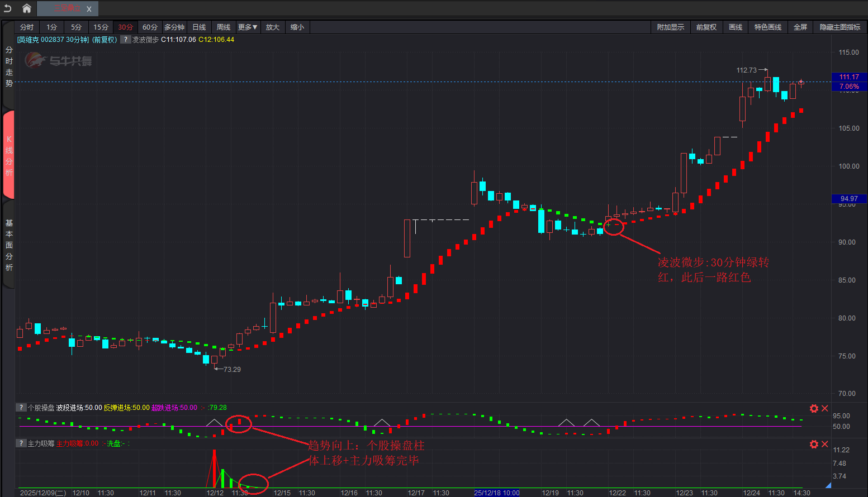
Task: Go to the home page icon
Action: coord(26,8)
